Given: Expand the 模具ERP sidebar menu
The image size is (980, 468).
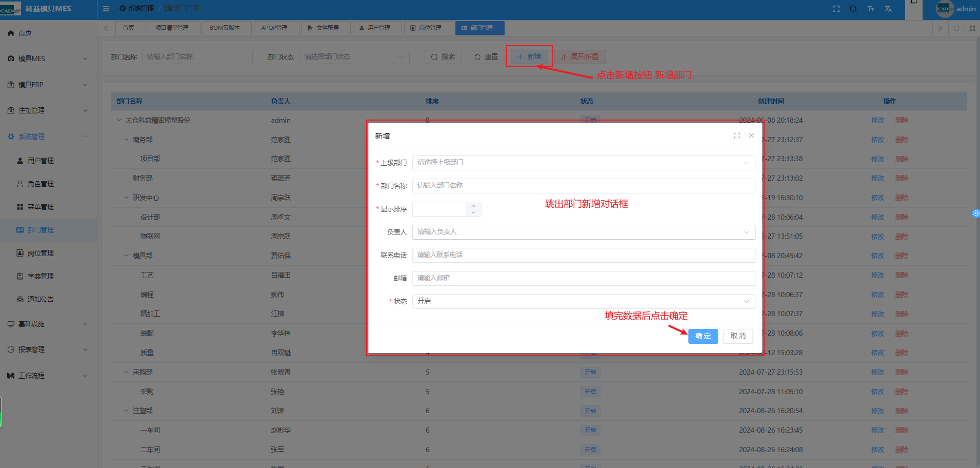Looking at the screenshot, I should [x=49, y=85].
